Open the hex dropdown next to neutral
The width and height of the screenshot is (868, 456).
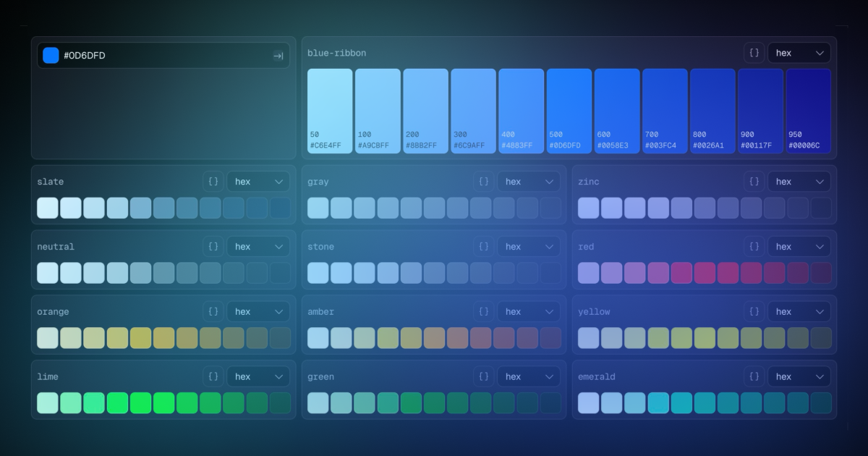[258, 246]
